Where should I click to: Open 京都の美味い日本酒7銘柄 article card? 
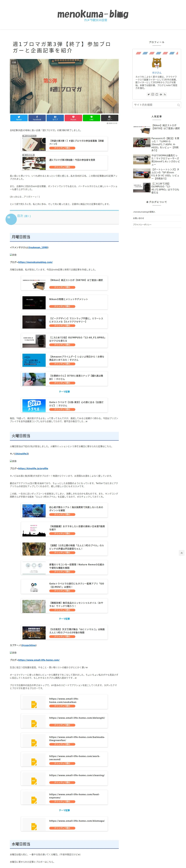pyautogui.click(x=64, y=530)
